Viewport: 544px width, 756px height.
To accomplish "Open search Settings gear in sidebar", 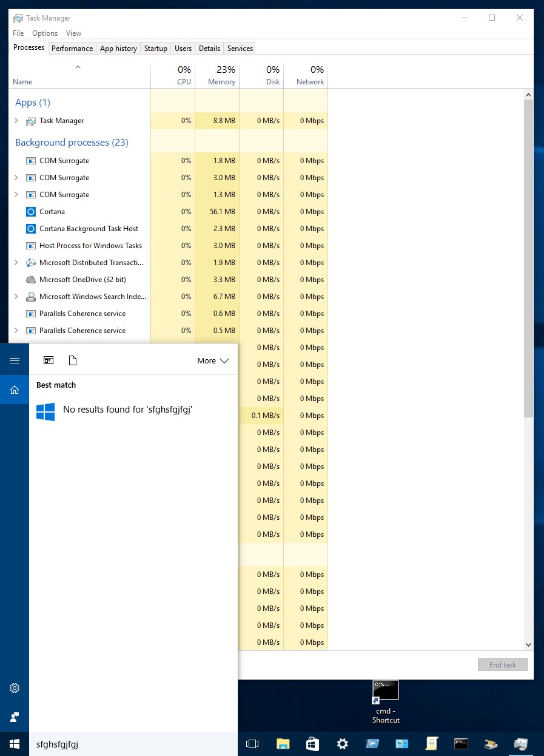I will pyautogui.click(x=15, y=688).
